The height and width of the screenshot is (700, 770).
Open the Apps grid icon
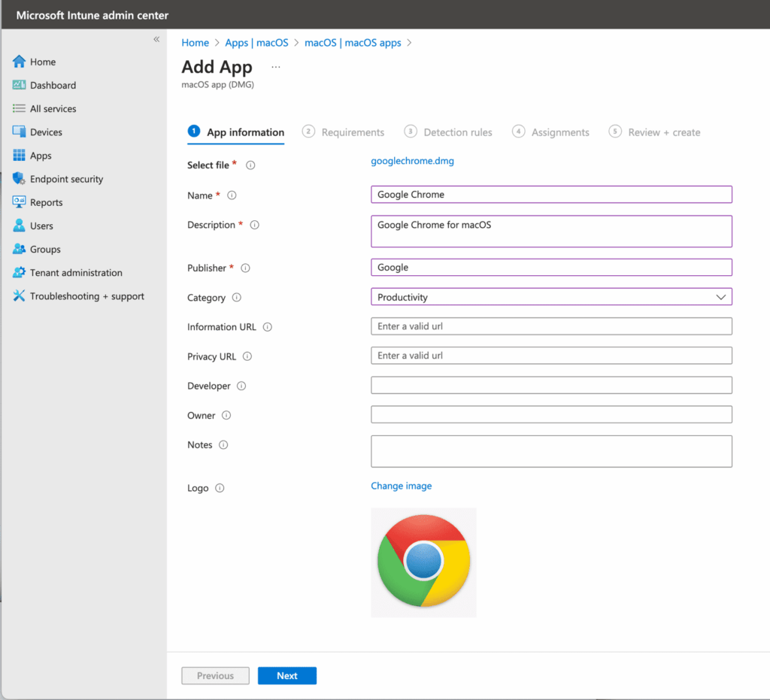(20, 156)
